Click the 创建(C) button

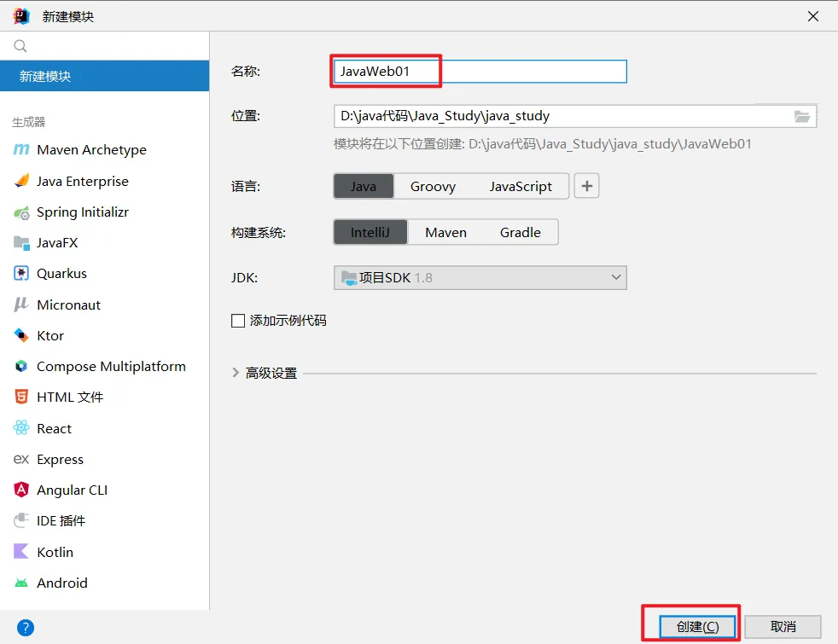point(697,626)
